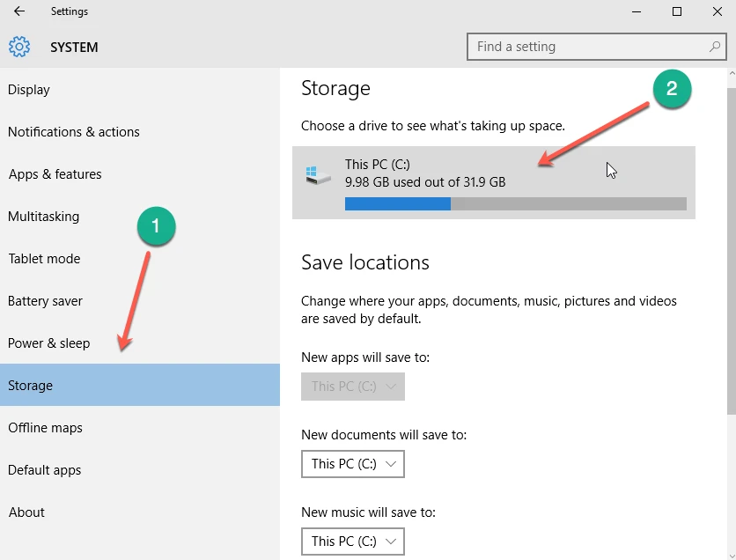Open Notifications & actions page
The image size is (736, 560).
click(x=74, y=132)
